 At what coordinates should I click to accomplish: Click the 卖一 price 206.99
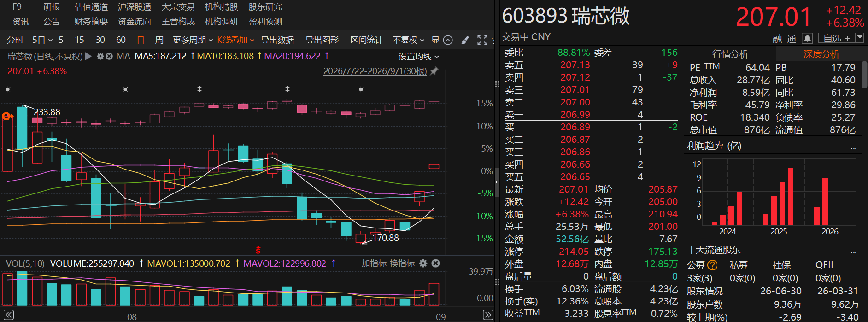point(575,115)
